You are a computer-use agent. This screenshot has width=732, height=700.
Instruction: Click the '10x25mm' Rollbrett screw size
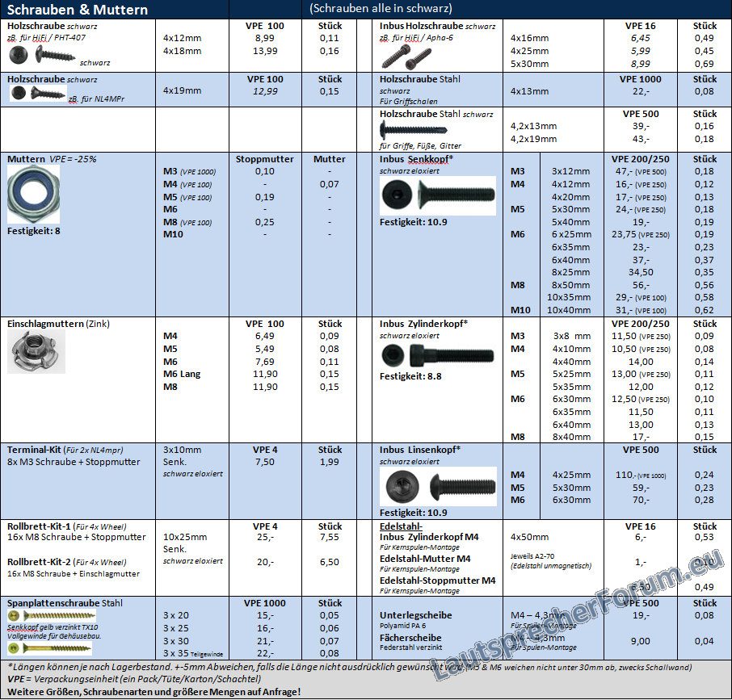185,537
